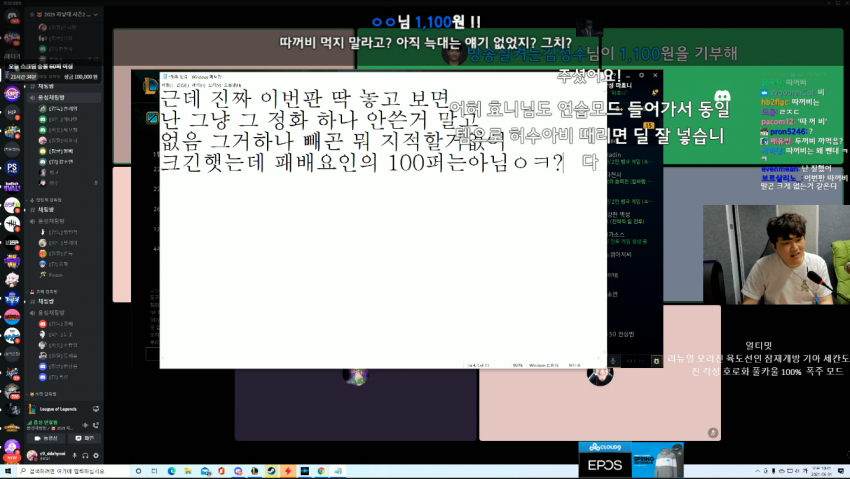The width and height of the screenshot is (850, 479).
Task: Open the Office icon on the taskbar
Action: [x=221, y=471]
